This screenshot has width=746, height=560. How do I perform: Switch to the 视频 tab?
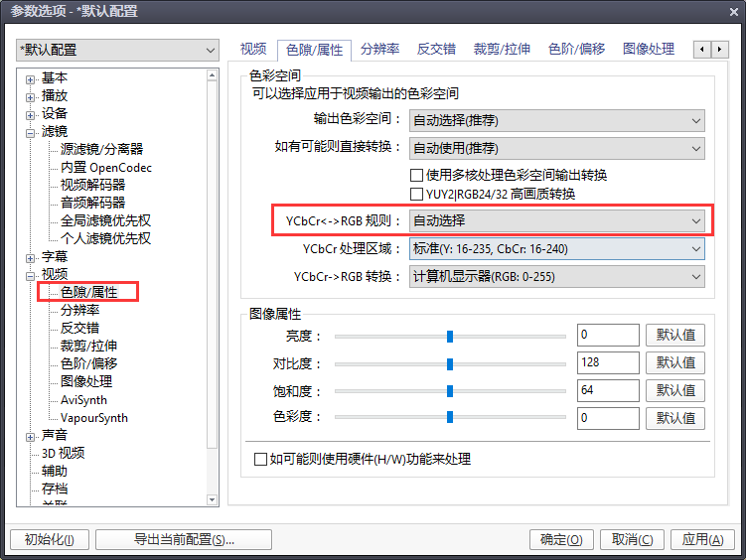[253, 49]
